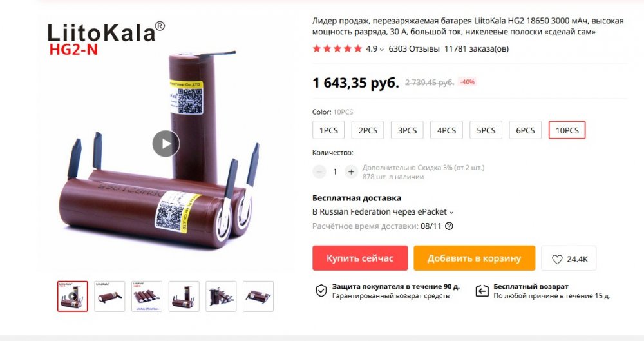The image size is (644, 341).
Task: Choose the 10PCS variant
Action: [567, 130]
